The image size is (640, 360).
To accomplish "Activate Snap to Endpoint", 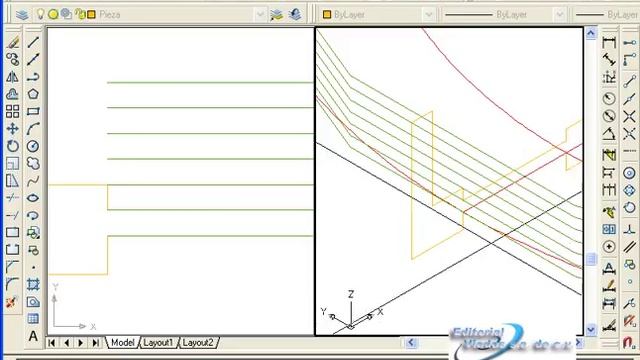I will pyautogui.click(x=629, y=81).
